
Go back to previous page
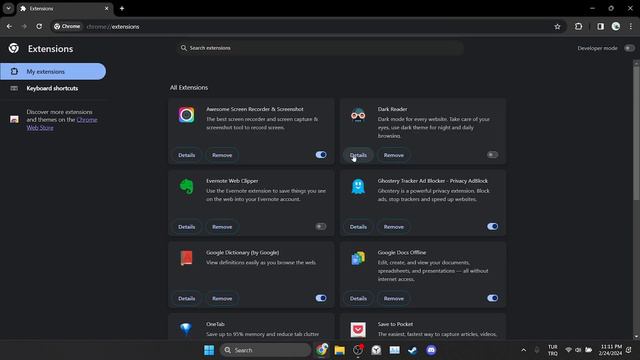coord(9,27)
